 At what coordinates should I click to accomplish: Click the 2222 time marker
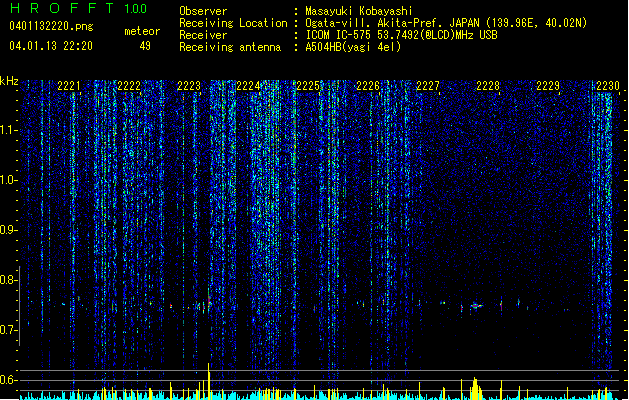(129, 86)
